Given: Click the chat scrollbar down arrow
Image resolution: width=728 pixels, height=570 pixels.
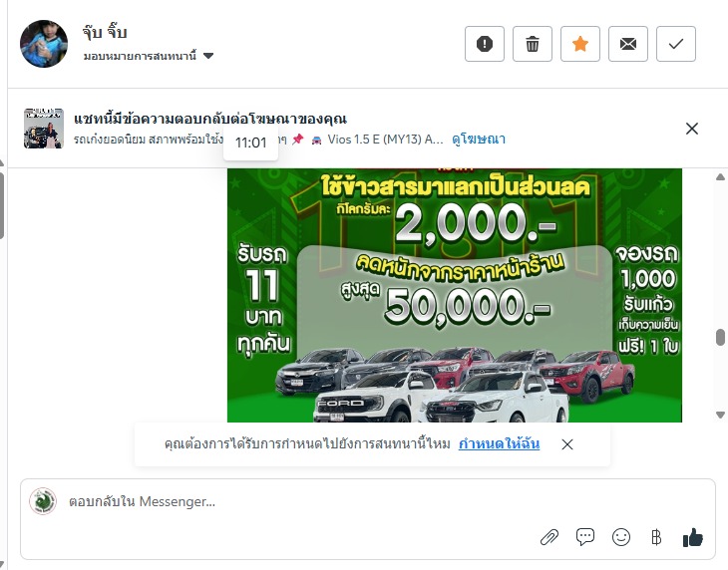Looking at the screenshot, I should [720, 415].
